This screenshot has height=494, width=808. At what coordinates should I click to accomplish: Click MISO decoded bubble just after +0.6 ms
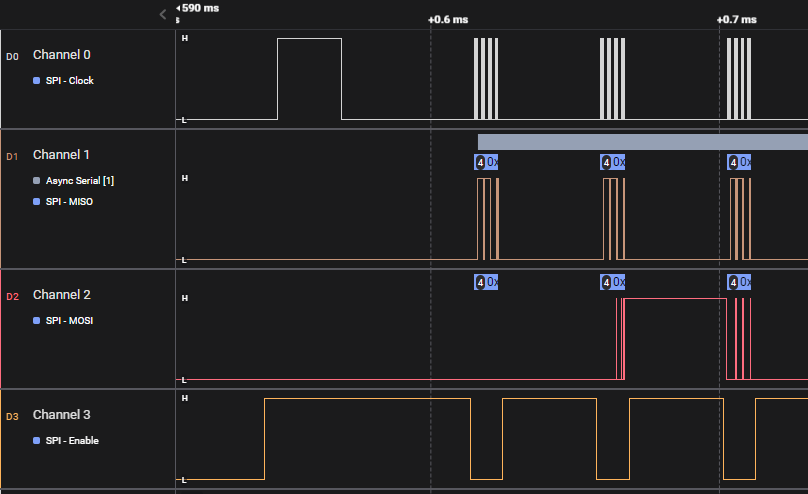pyautogui.click(x=486, y=162)
